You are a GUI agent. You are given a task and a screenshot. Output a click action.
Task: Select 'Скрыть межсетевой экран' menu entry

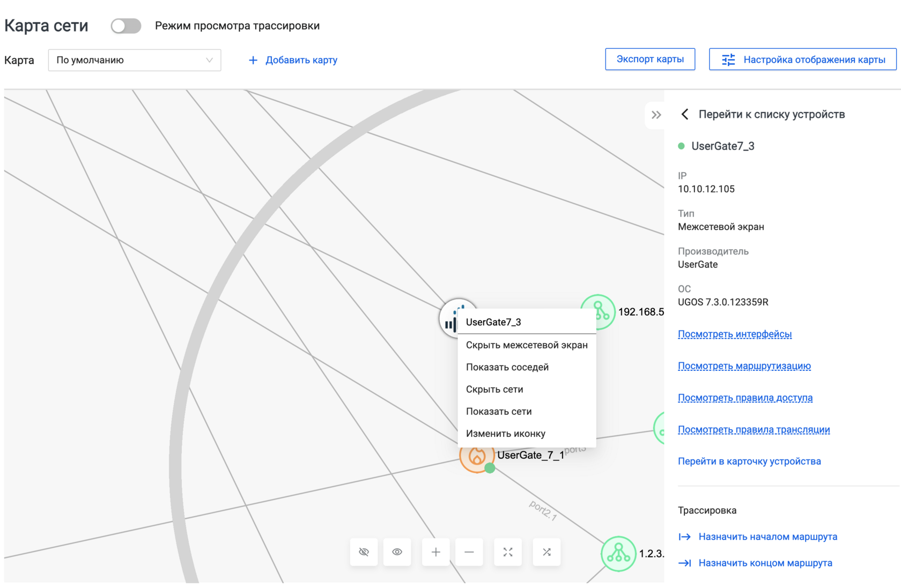527,345
